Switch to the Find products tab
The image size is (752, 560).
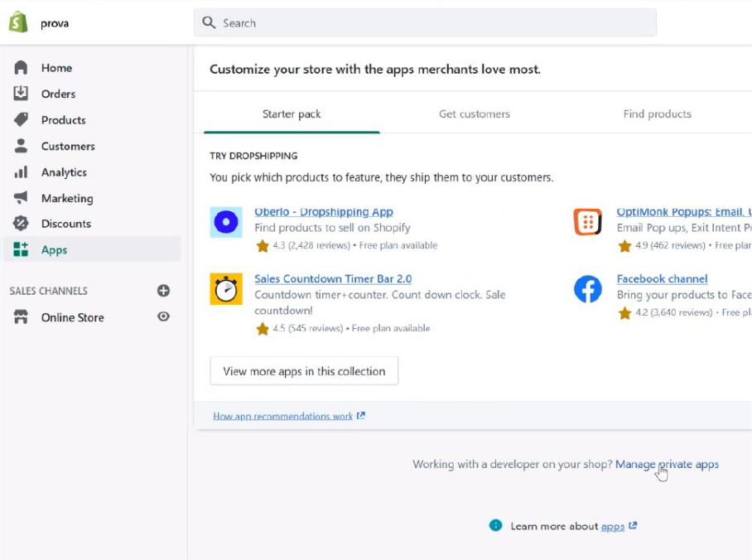coord(657,114)
